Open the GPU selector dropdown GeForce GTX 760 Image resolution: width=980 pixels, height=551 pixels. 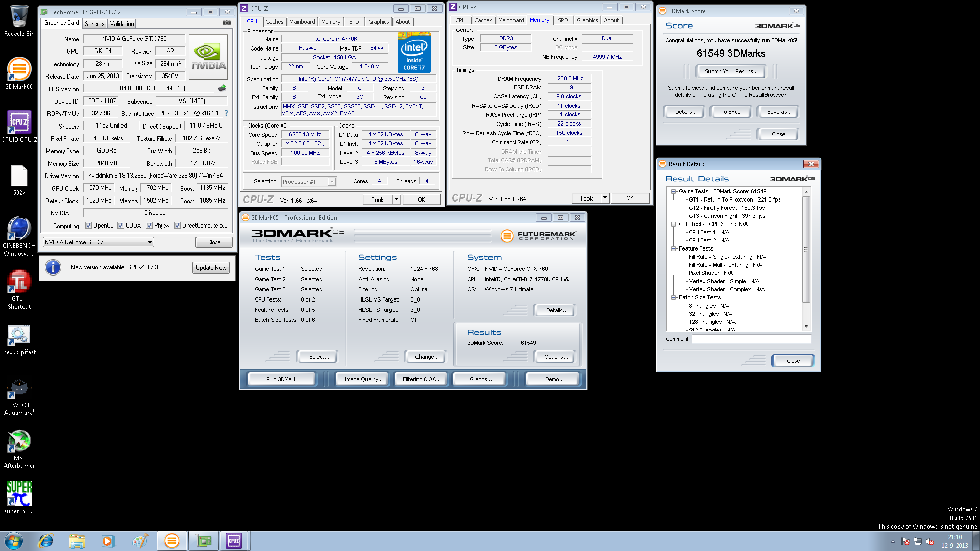[99, 242]
